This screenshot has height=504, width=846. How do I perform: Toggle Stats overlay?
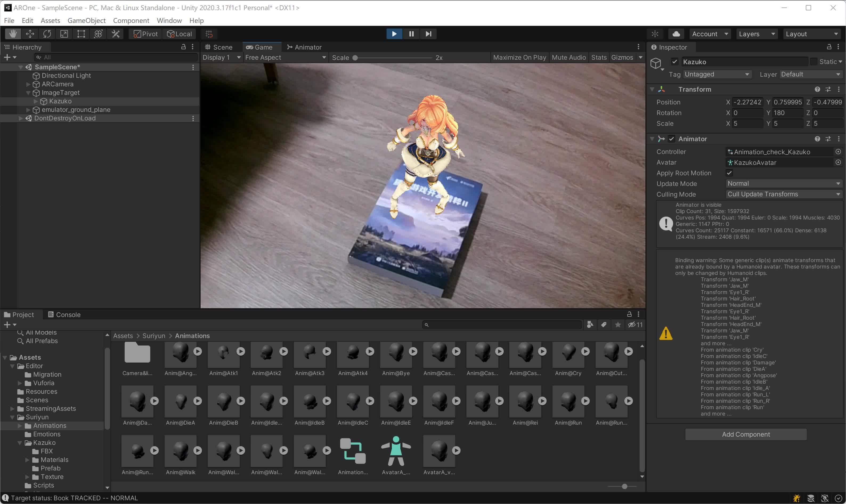click(599, 57)
